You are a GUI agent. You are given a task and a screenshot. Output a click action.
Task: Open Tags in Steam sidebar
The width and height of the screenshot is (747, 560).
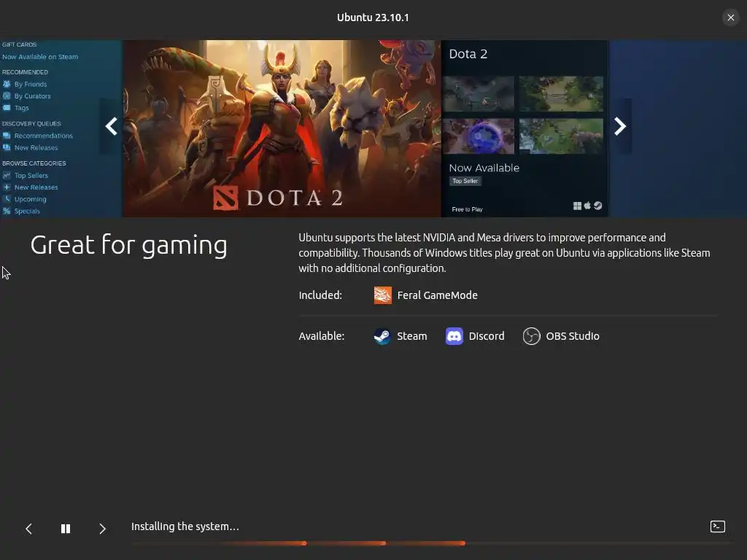(x=21, y=108)
